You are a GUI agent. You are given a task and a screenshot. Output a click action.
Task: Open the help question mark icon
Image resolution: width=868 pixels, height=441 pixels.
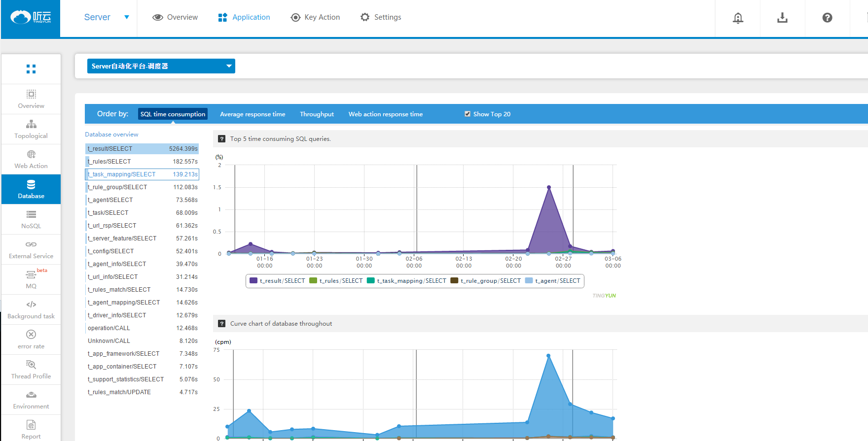click(x=827, y=18)
